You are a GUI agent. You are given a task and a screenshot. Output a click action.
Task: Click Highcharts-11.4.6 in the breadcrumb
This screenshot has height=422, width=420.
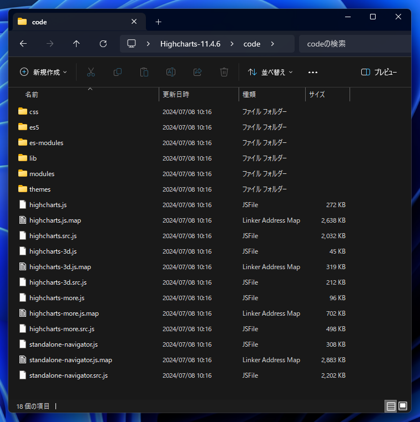(x=190, y=44)
